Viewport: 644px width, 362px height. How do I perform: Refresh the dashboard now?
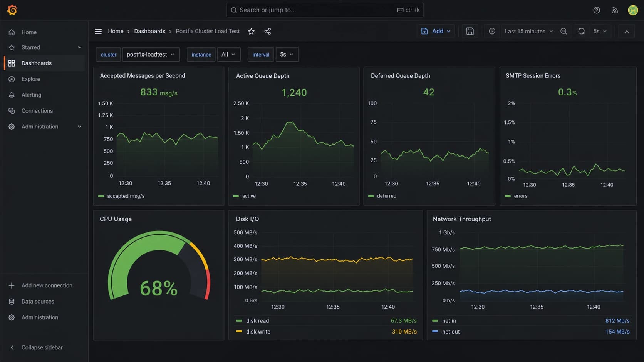(x=582, y=31)
